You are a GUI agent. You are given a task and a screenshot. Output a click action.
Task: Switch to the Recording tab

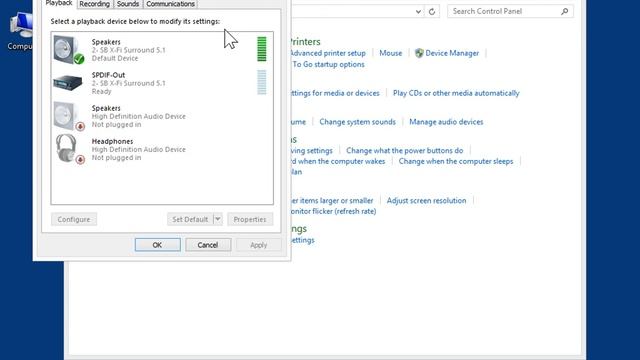pos(94,4)
